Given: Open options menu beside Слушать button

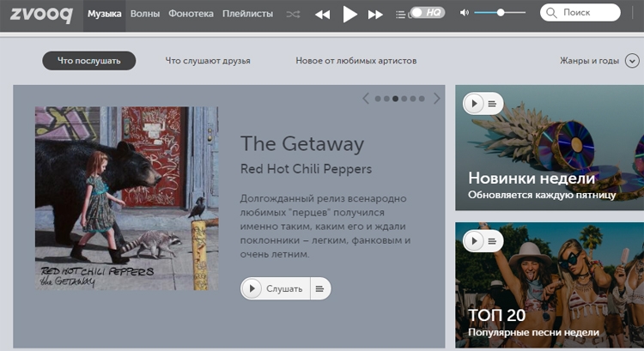Looking at the screenshot, I should click(320, 289).
